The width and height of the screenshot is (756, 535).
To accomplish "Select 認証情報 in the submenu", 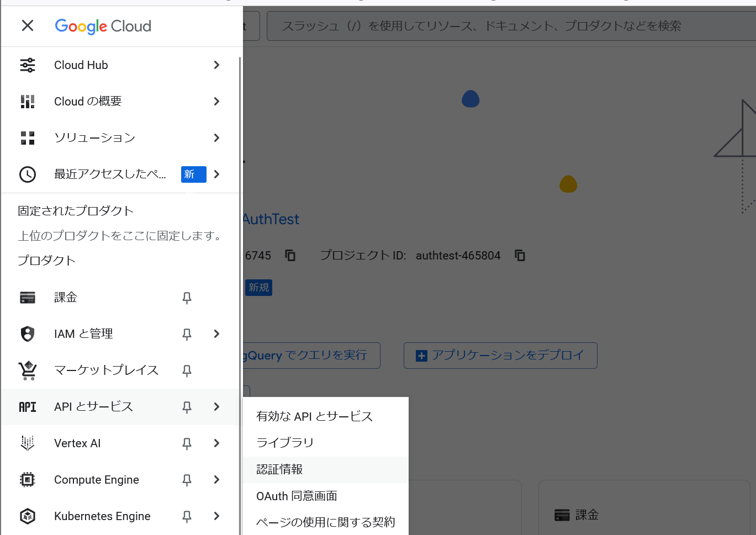I will pyautogui.click(x=326, y=469).
